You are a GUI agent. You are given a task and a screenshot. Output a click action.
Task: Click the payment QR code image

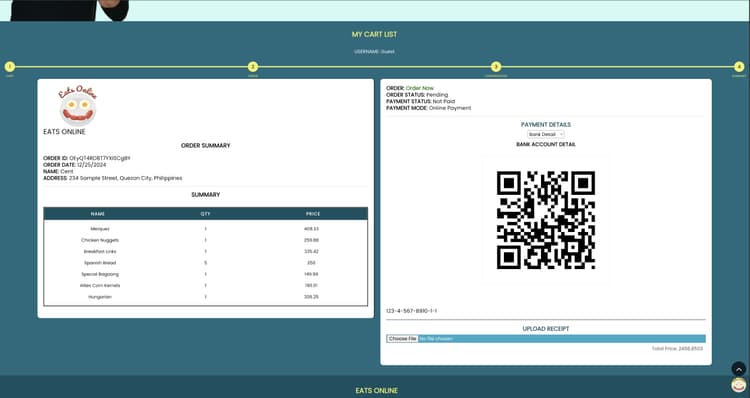click(x=546, y=220)
